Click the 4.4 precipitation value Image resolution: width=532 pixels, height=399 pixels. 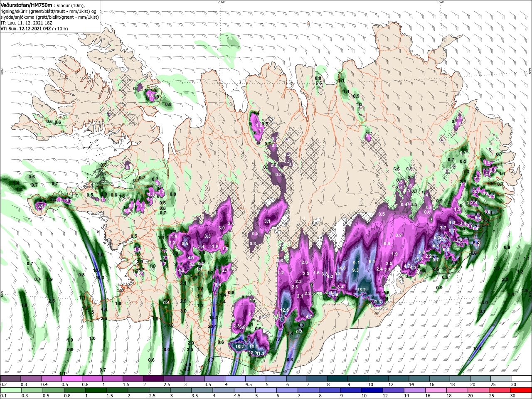(x=104, y=310)
